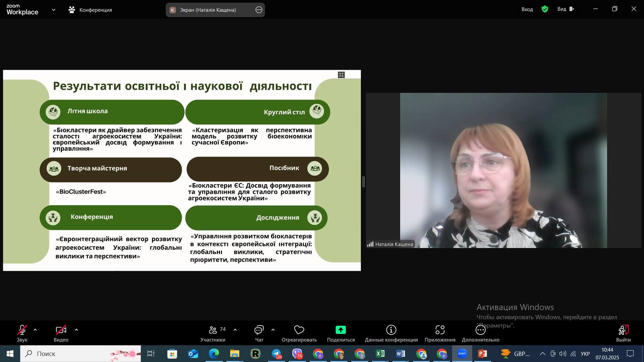Open the Participants panel icon

(213, 330)
